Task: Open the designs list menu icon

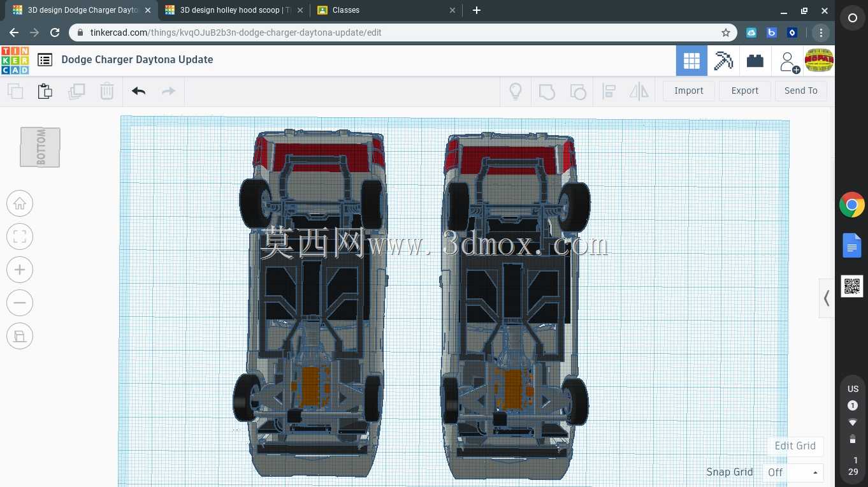Action: (45, 60)
